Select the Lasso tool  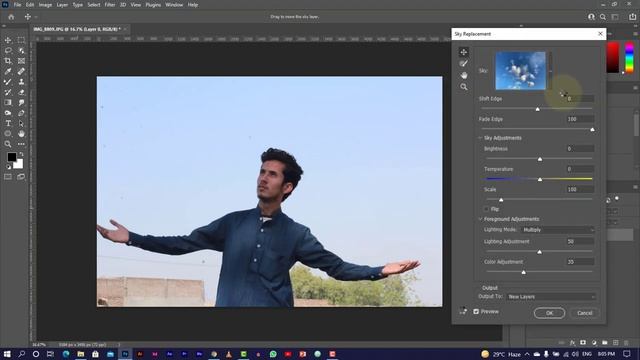pyautogui.click(x=8, y=51)
